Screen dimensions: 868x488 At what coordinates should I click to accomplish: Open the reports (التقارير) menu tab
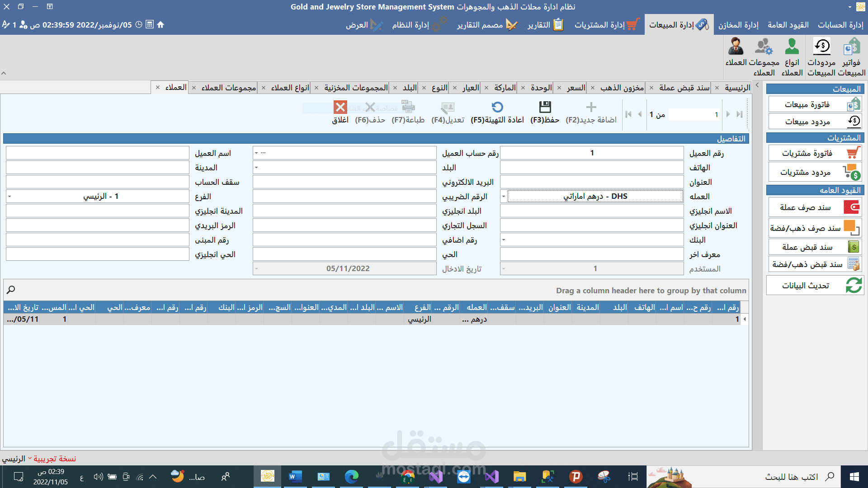(x=545, y=25)
